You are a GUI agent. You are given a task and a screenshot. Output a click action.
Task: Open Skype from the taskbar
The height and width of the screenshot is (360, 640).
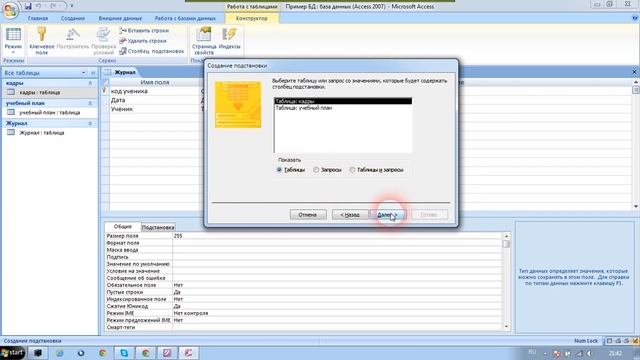point(124,353)
